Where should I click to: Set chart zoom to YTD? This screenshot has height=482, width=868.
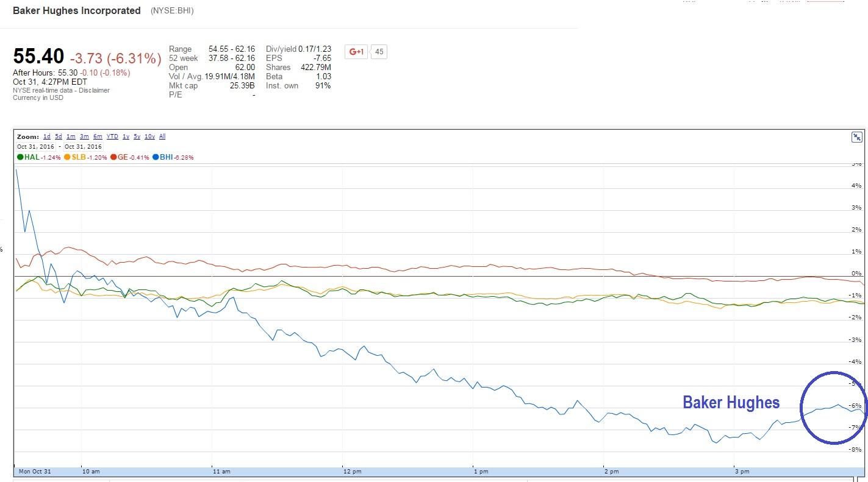(113, 136)
